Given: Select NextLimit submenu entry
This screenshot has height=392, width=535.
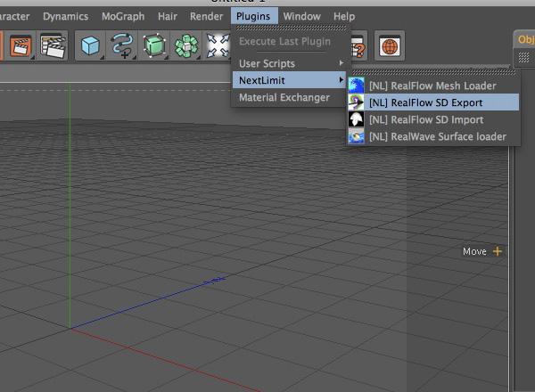Looking at the screenshot, I should (x=289, y=80).
